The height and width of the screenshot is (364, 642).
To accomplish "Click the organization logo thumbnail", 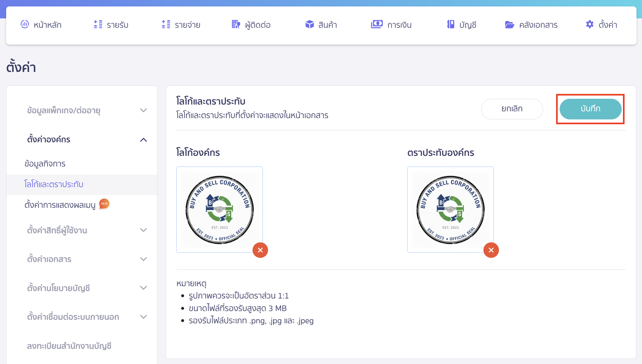I will (x=220, y=209).
